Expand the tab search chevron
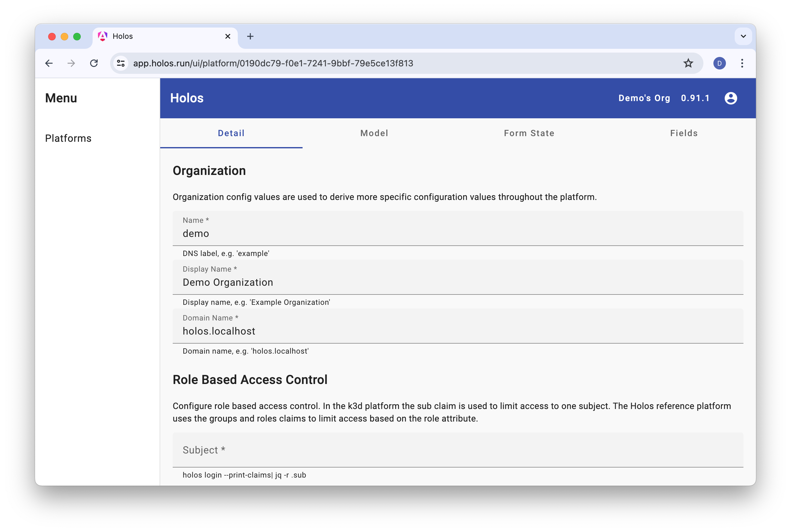This screenshot has width=791, height=532. tap(743, 36)
